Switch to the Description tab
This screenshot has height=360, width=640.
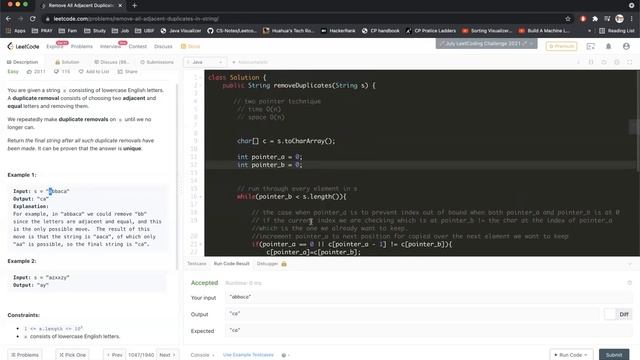tap(22, 62)
